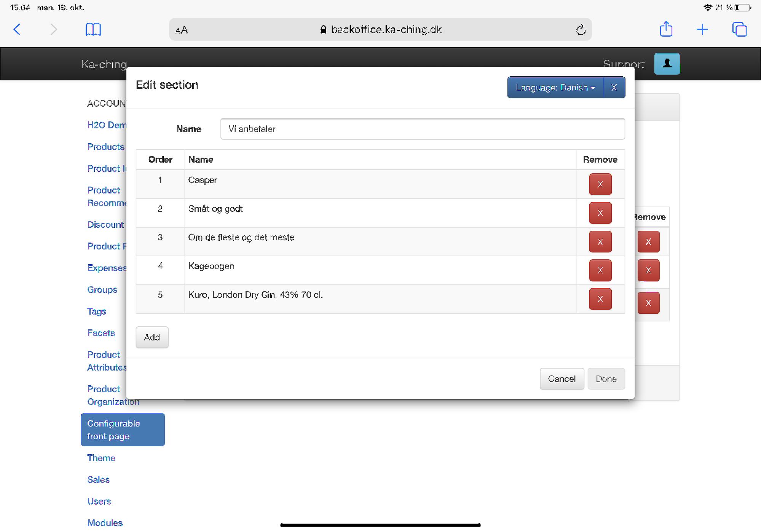Remove the Casper row with its X
The height and width of the screenshot is (532, 761).
(x=600, y=184)
